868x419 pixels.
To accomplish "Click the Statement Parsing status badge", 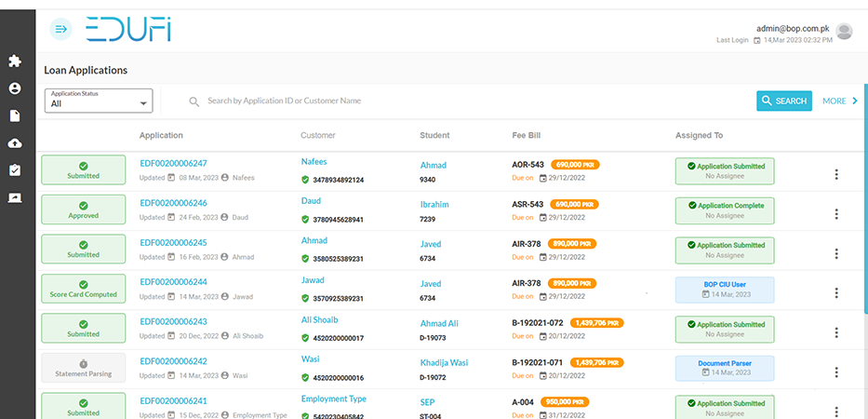I will point(83,369).
